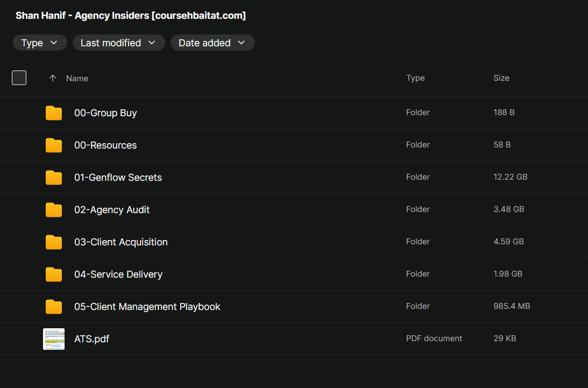The image size is (588, 388).
Task: Open the Last modified filter dropdown
Action: tap(118, 43)
